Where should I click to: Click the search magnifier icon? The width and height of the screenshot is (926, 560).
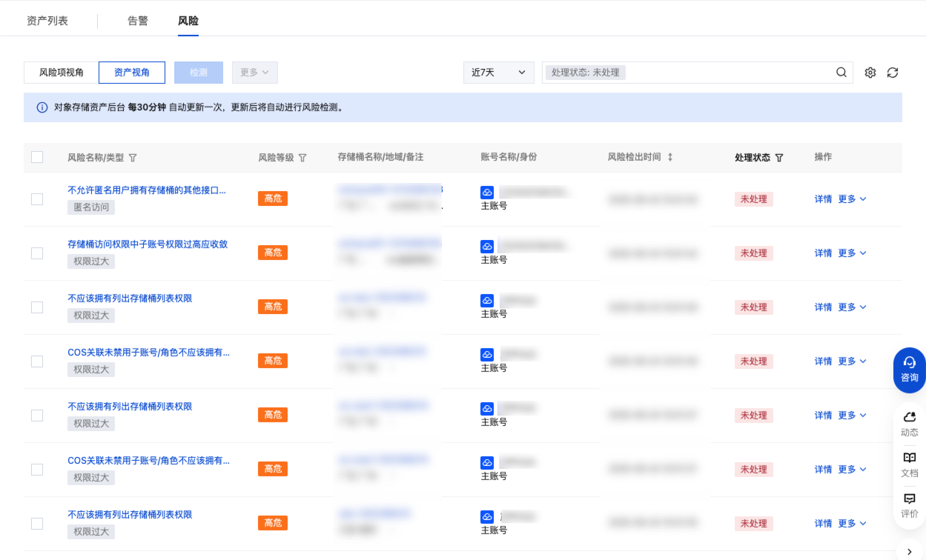pos(841,73)
